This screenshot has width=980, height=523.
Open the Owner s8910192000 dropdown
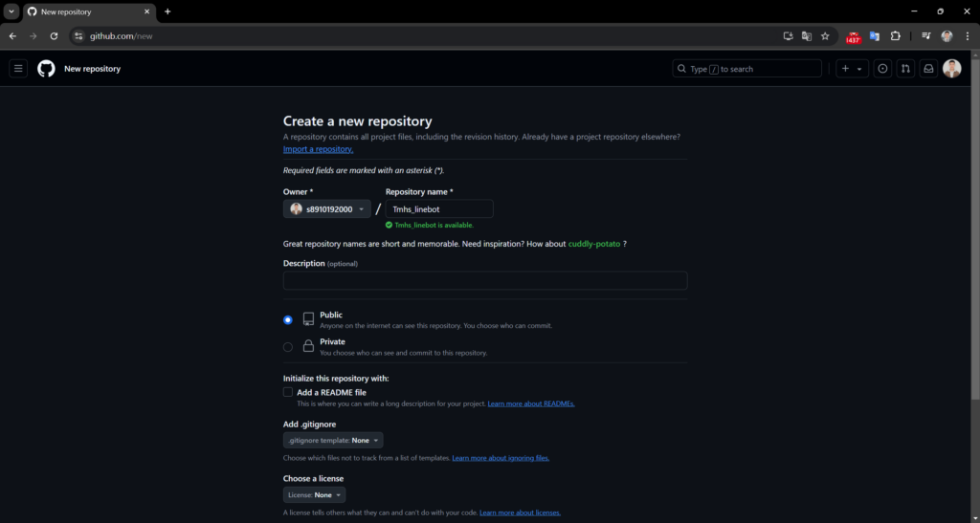tap(327, 209)
